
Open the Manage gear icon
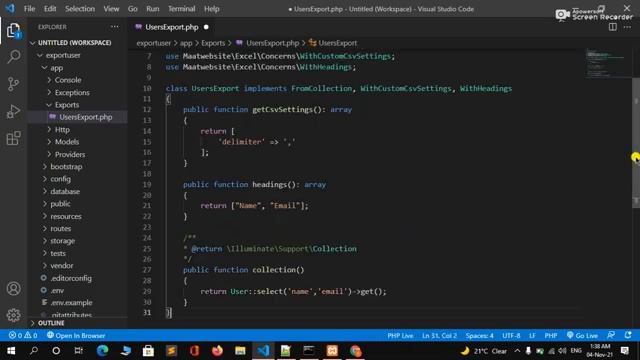click(x=13, y=315)
